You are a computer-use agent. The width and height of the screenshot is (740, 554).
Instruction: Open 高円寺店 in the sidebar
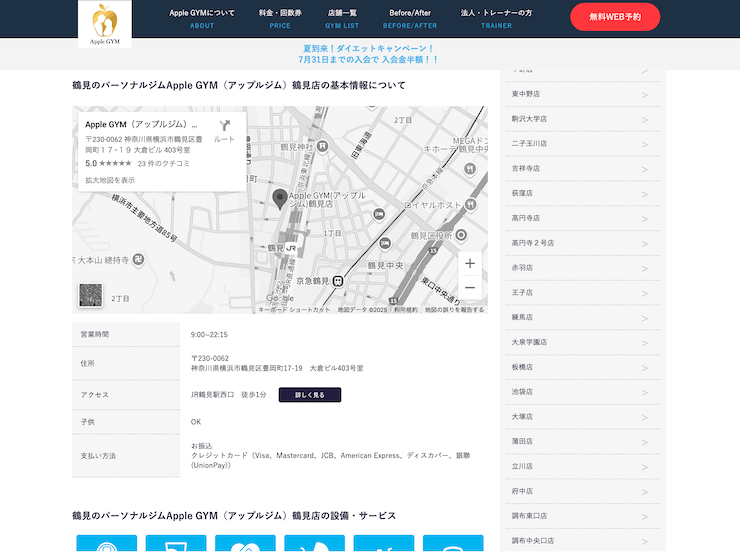point(583,218)
